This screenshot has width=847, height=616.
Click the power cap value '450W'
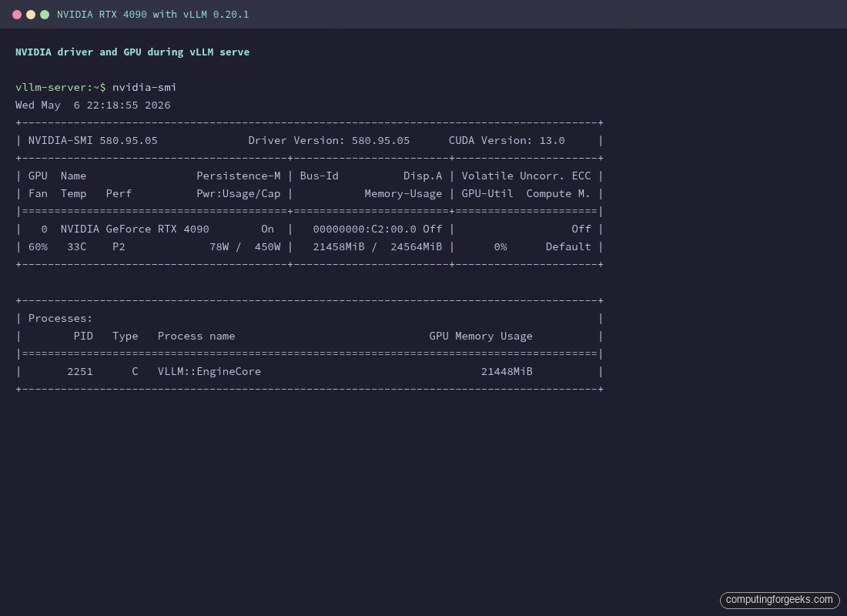[267, 247]
